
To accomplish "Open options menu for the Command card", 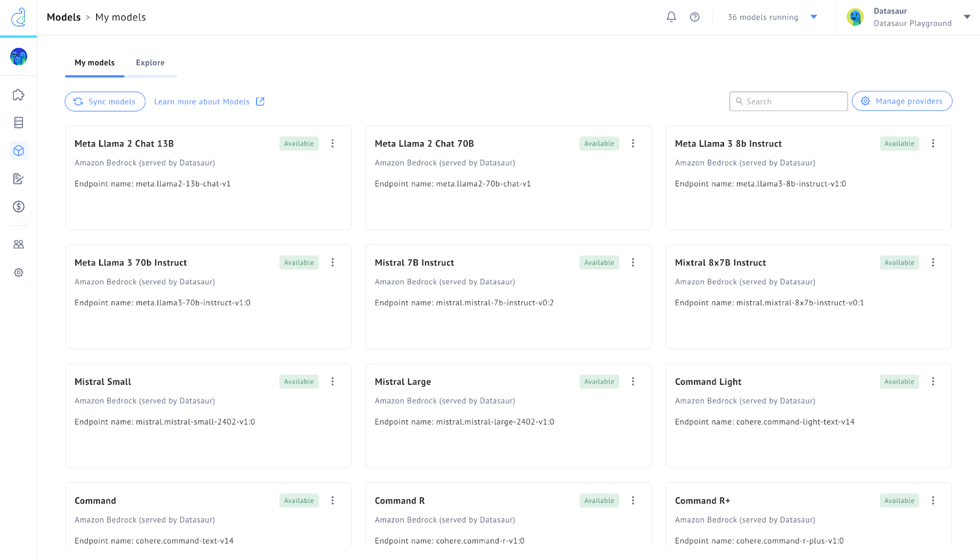I will coord(333,501).
